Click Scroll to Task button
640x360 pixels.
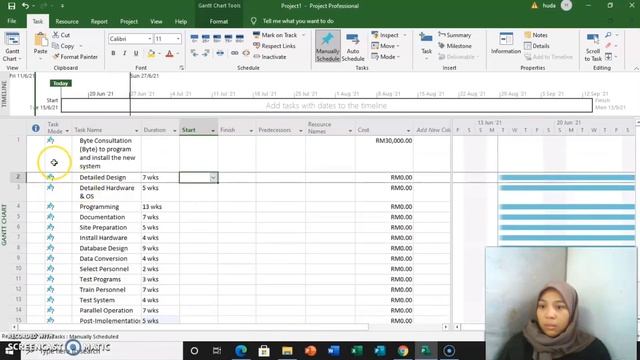pos(593,47)
